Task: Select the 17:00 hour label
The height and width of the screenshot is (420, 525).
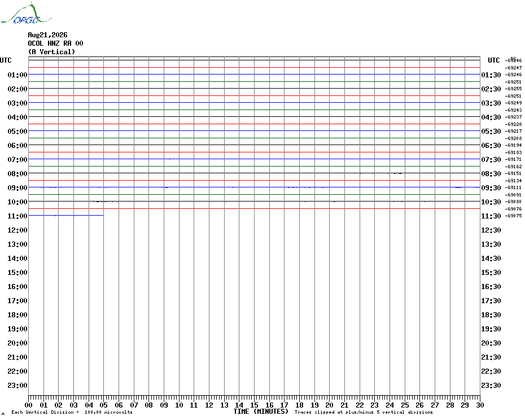Action: click(x=17, y=301)
